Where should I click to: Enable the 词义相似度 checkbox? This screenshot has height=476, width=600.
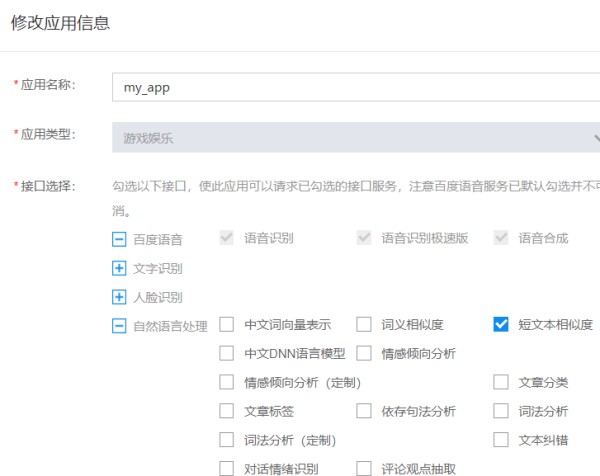pos(364,324)
